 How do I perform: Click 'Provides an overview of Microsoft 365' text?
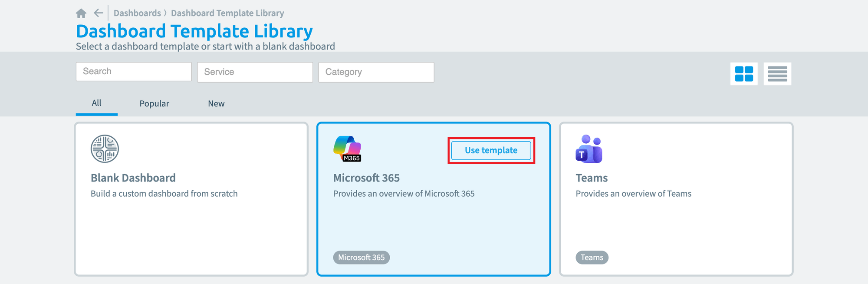[404, 194]
